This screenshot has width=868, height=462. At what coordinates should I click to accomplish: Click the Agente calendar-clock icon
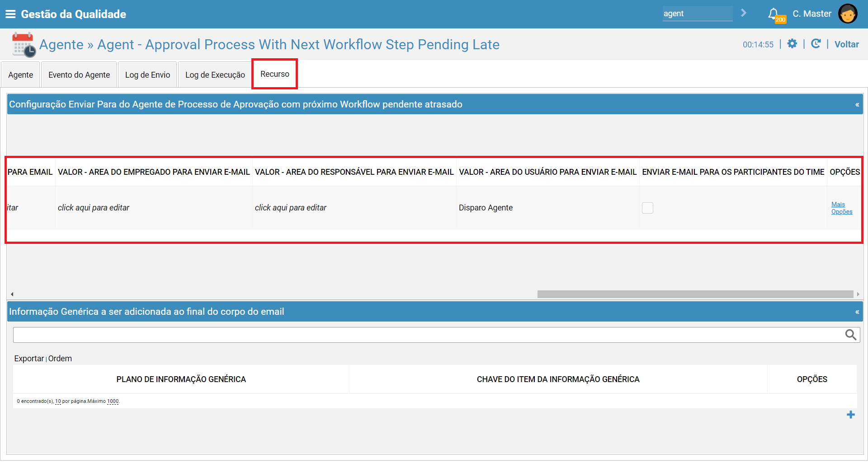coord(24,44)
